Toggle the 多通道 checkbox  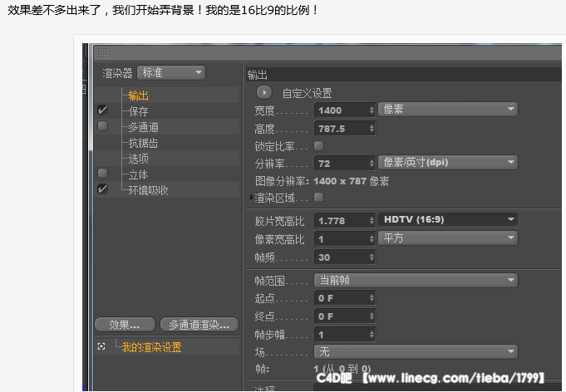[x=102, y=126]
